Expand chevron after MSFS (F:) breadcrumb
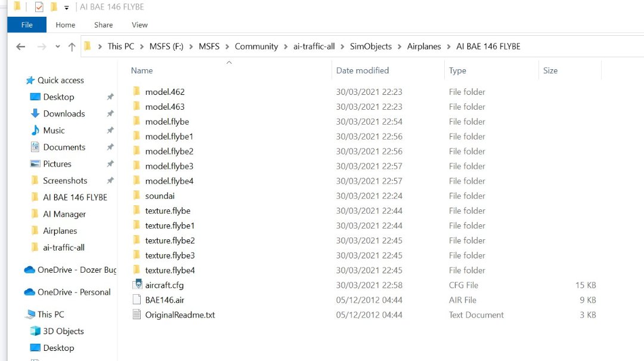 click(191, 47)
